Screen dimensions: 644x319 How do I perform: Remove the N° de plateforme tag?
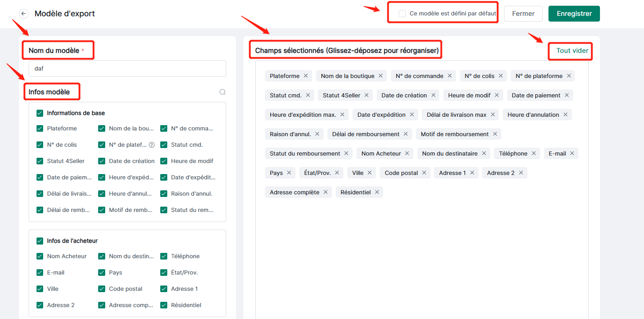[x=569, y=76]
